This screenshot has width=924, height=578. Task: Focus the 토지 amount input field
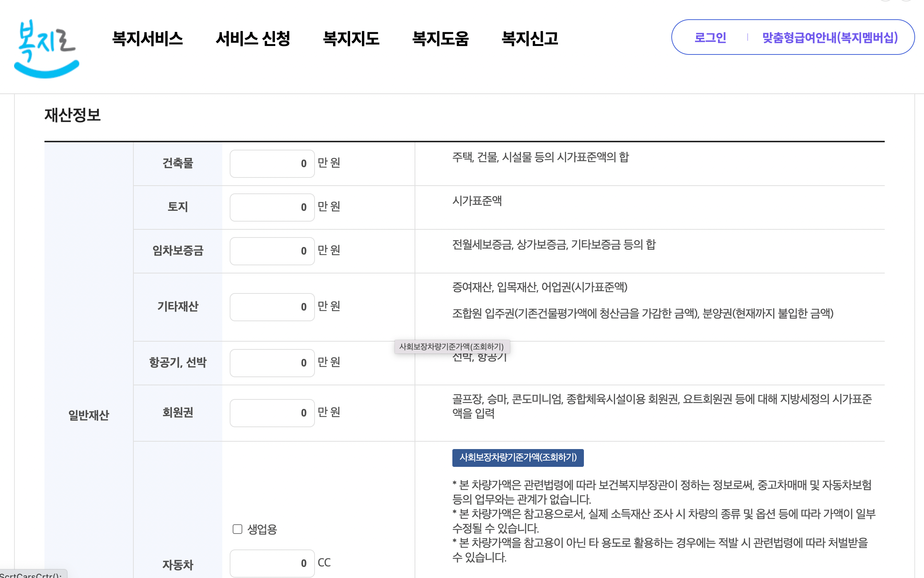click(x=272, y=207)
